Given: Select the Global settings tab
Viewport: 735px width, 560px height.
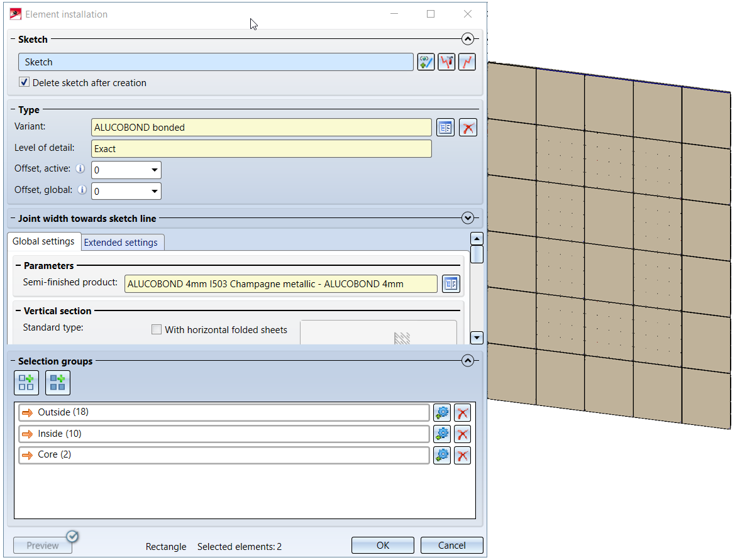Looking at the screenshot, I should (x=43, y=241).
